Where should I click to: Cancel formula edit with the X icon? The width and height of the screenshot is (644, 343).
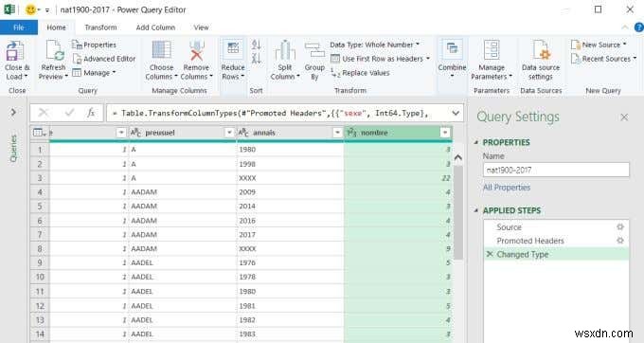click(44, 113)
